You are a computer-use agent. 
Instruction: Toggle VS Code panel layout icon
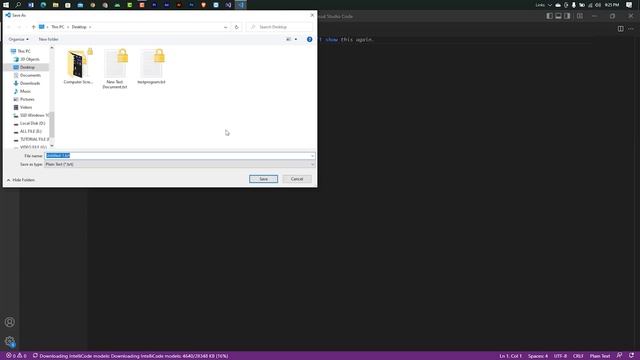pyautogui.click(x=558, y=16)
